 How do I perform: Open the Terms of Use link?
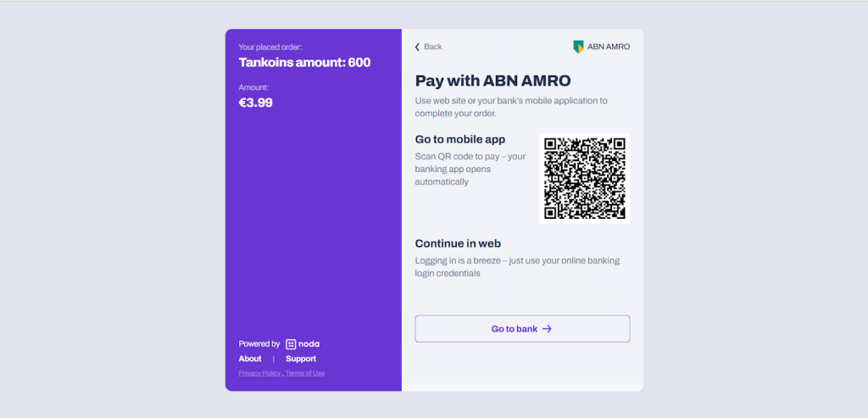(305, 373)
